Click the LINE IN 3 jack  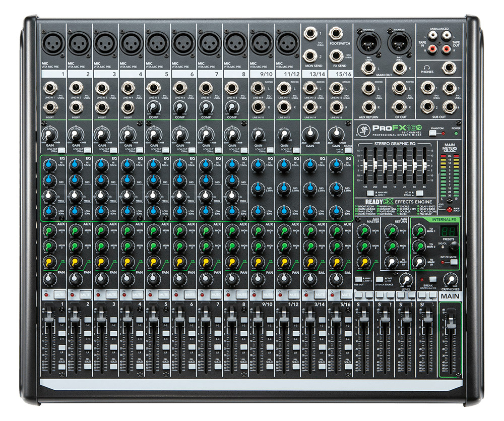(101, 89)
